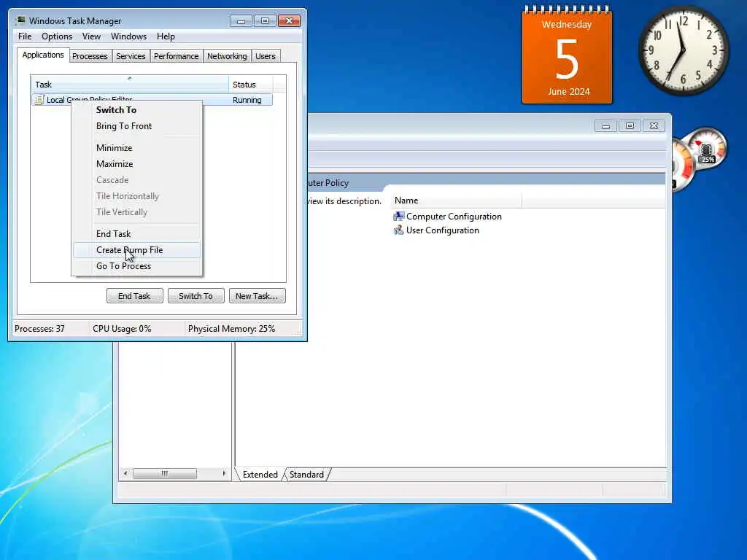Open the File menu in Task Manager
The height and width of the screenshot is (560, 747).
click(x=25, y=36)
